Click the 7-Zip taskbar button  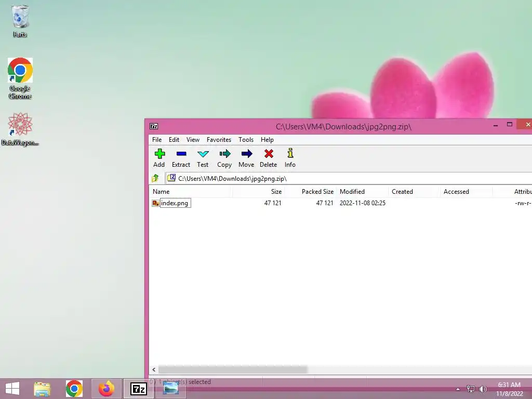(x=138, y=389)
